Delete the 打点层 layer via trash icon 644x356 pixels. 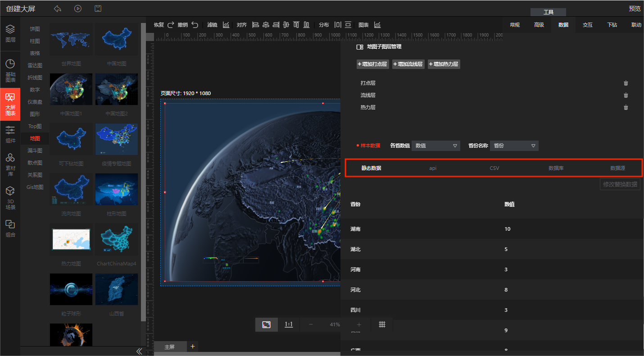(626, 83)
